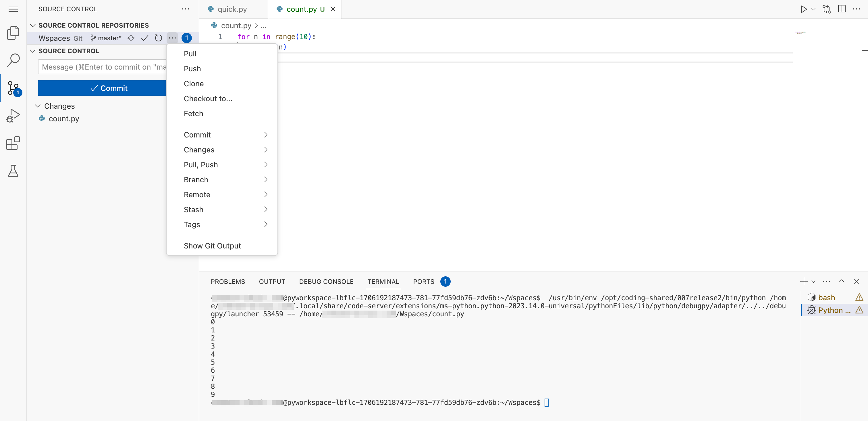Screen dimensions: 868x421
Task: Open the Explorer view in activity bar
Action: (x=13, y=33)
